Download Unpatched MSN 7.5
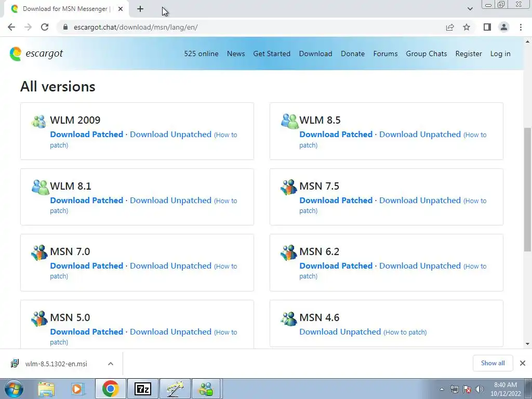Image resolution: width=532 pixels, height=399 pixels. click(420, 200)
